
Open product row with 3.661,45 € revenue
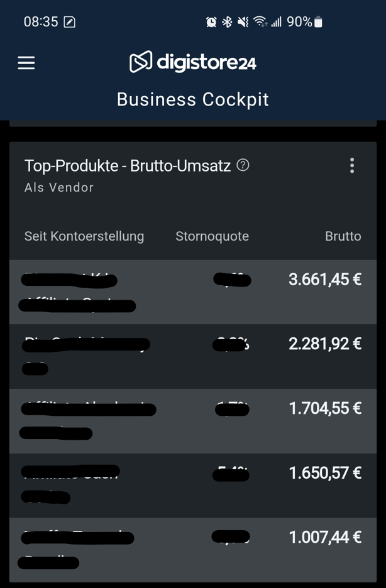pos(193,292)
